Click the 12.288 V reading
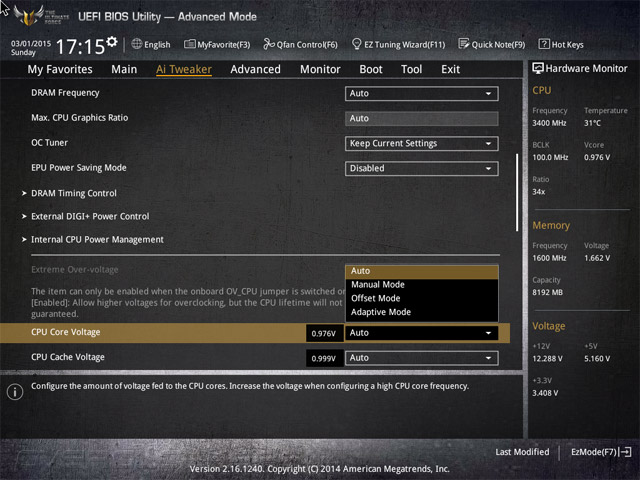Screen dimensions: 640x480 tap(547, 359)
